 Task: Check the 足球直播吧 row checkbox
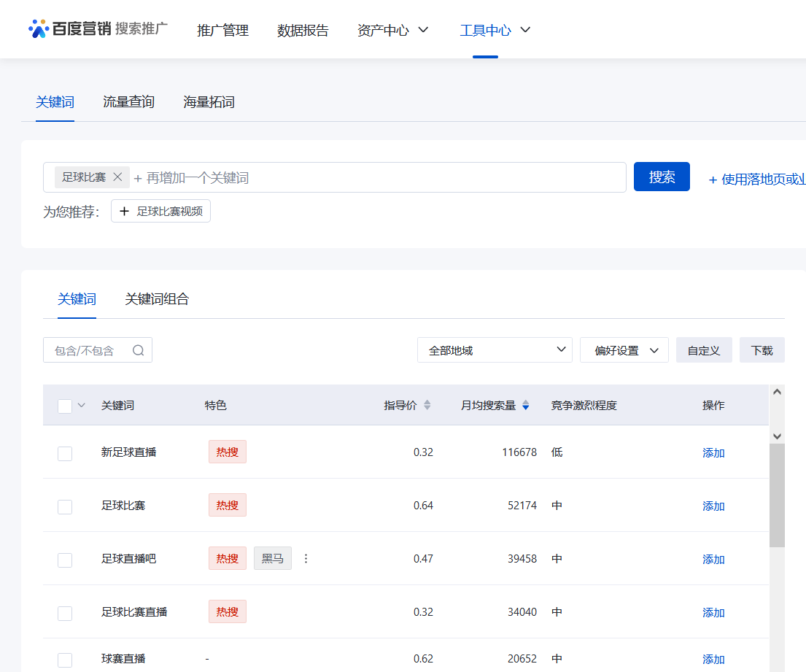coord(65,560)
